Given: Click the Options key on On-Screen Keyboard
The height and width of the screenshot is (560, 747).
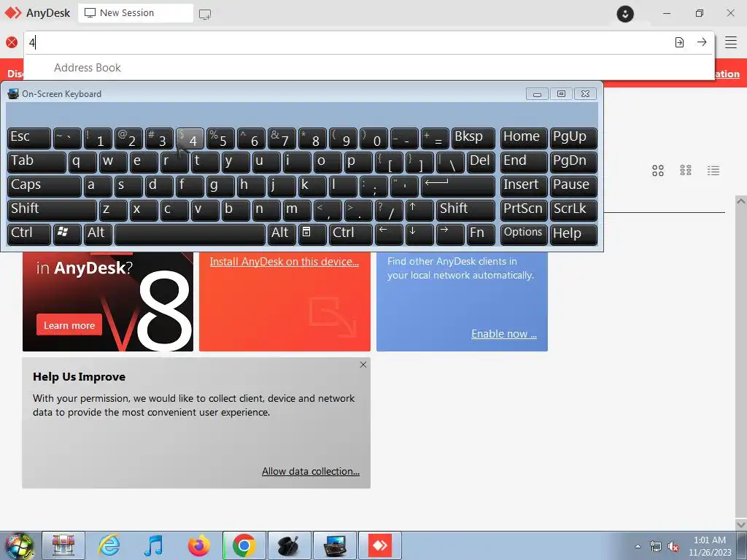Looking at the screenshot, I should pyautogui.click(x=523, y=234).
